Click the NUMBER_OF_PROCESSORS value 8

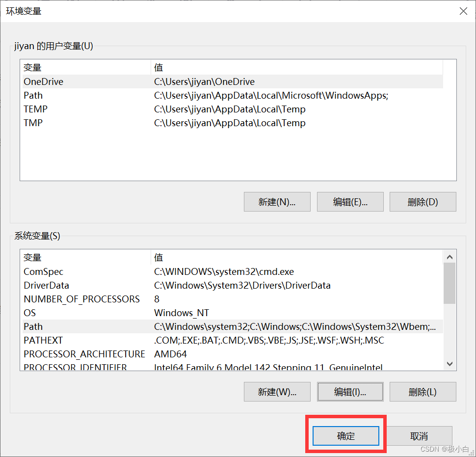pos(157,299)
